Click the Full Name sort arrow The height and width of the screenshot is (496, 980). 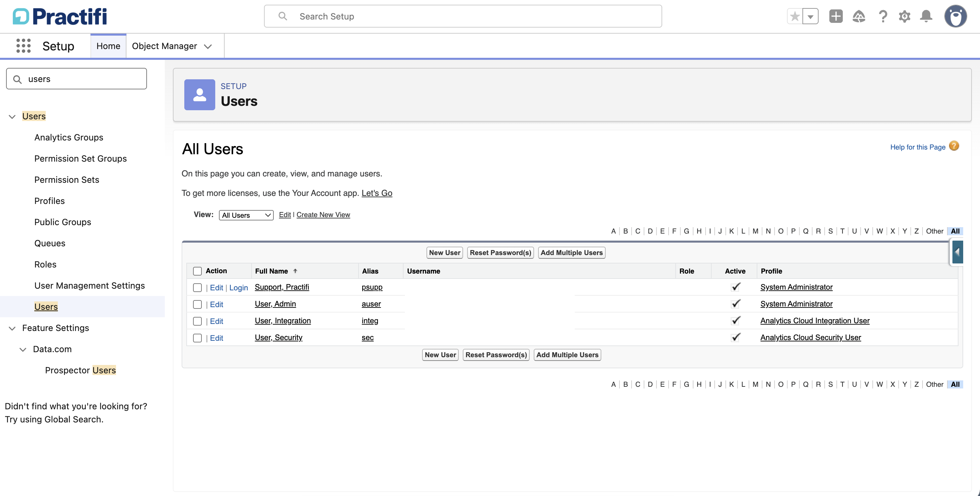click(295, 271)
